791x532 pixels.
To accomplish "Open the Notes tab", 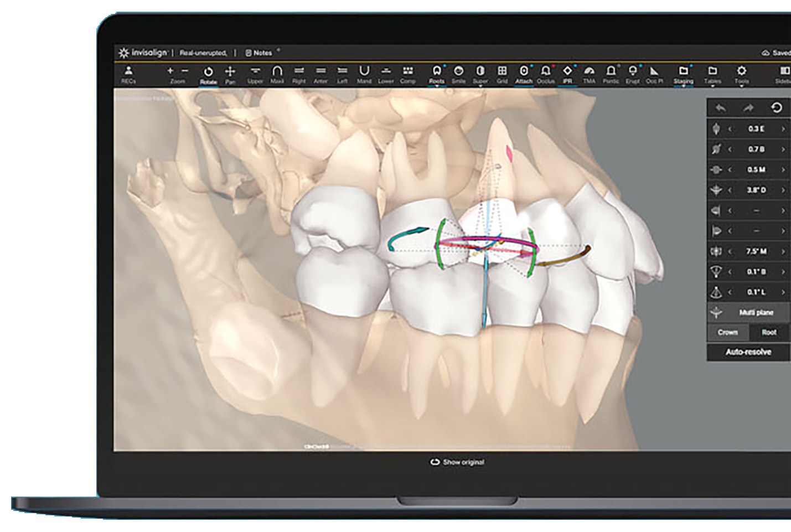I will click(x=259, y=53).
